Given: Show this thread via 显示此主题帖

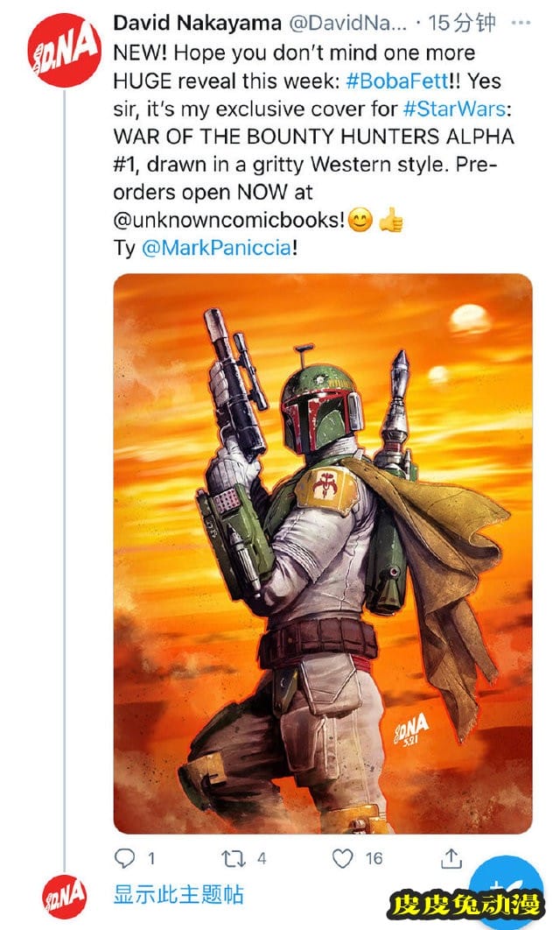Looking at the screenshot, I should point(178,894).
